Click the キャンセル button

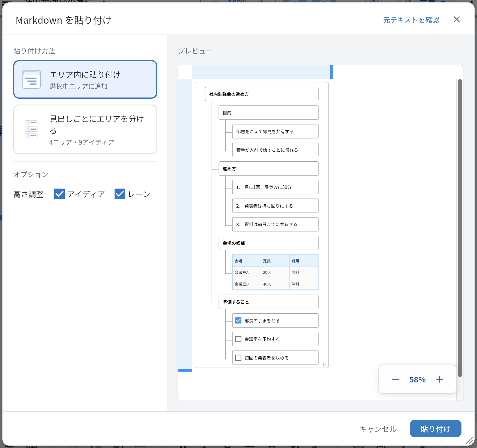point(378,429)
